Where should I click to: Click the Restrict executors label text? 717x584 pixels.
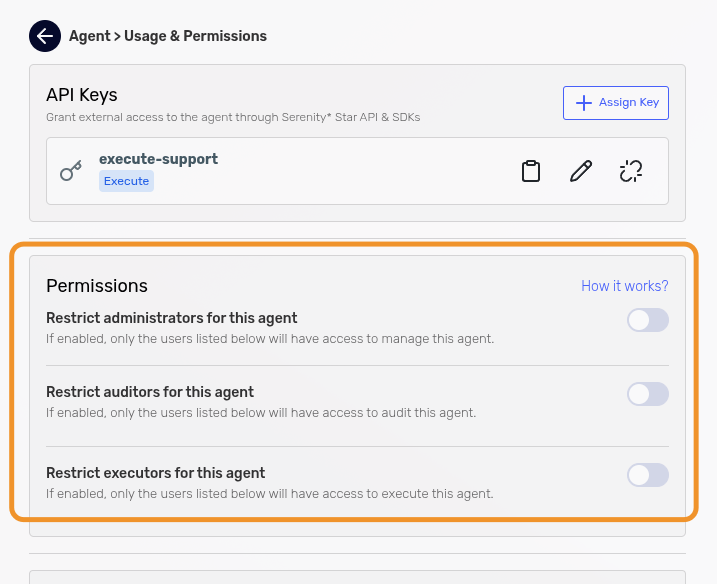(155, 473)
